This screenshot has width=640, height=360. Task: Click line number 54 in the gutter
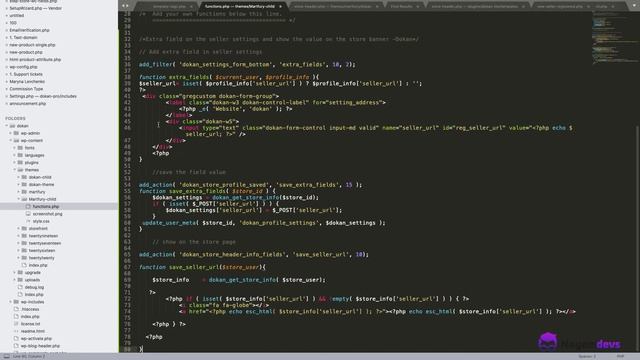tap(127, 185)
